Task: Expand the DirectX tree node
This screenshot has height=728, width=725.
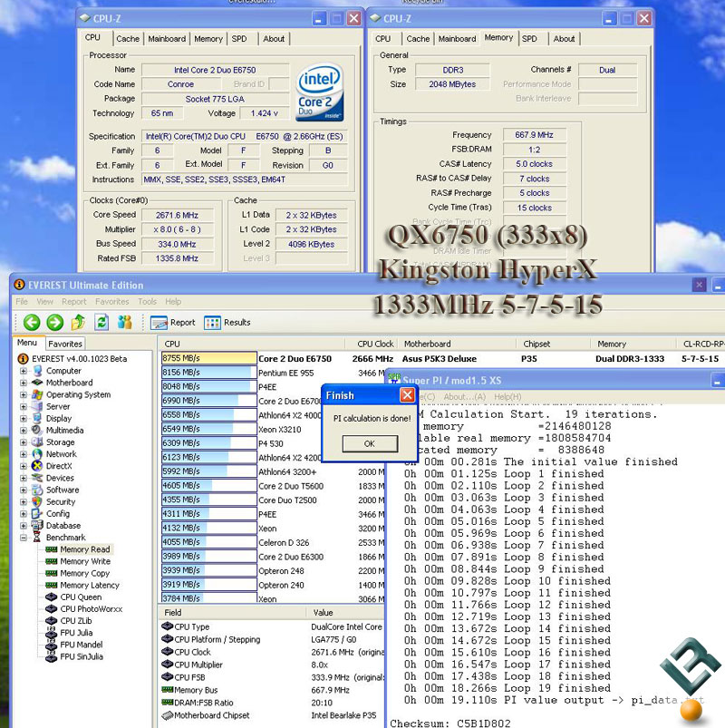Action: [24, 466]
